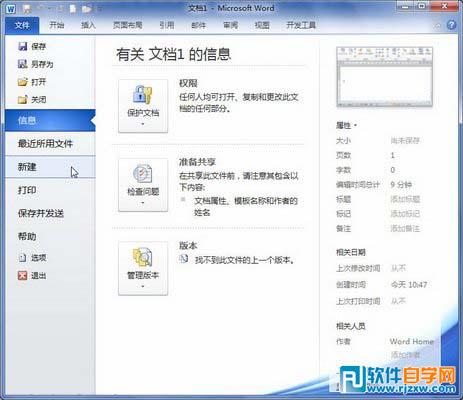This screenshot has width=463, height=400.
Task: Click the Close document icon in the sidebar
Action: [x=22, y=99]
